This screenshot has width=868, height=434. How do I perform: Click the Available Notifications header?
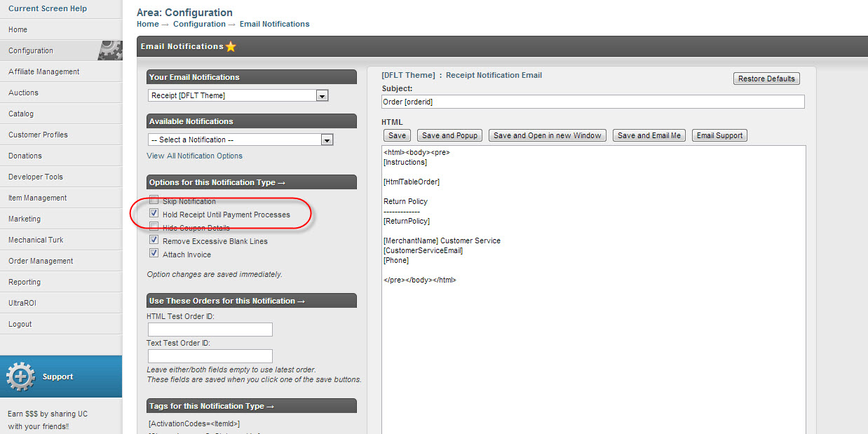click(252, 121)
